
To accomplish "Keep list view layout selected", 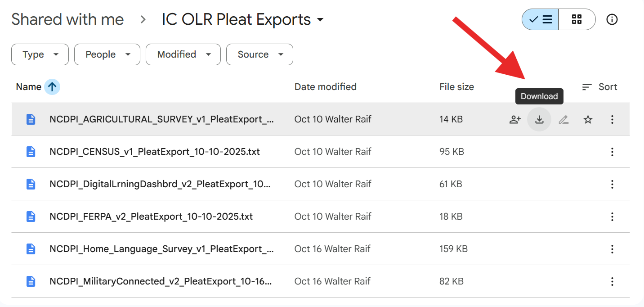I will pos(540,19).
